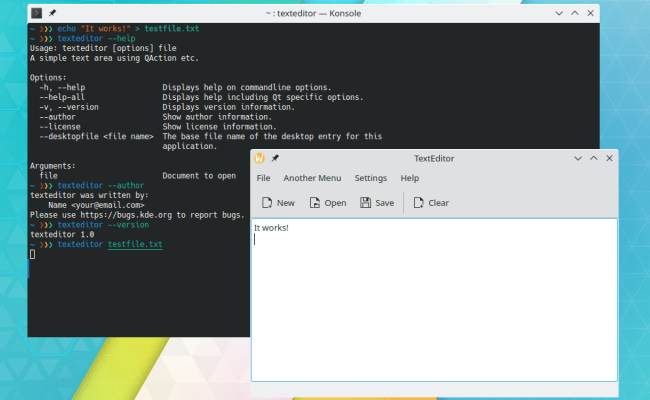The height and width of the screenshot is (400, 650).
Task: Click the TextEditor app icon in titlebar
Action: (260, 158)
